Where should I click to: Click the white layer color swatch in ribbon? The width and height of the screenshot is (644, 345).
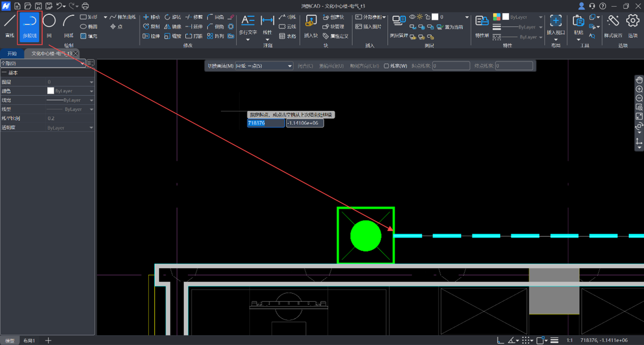click(x=435, y=17)
